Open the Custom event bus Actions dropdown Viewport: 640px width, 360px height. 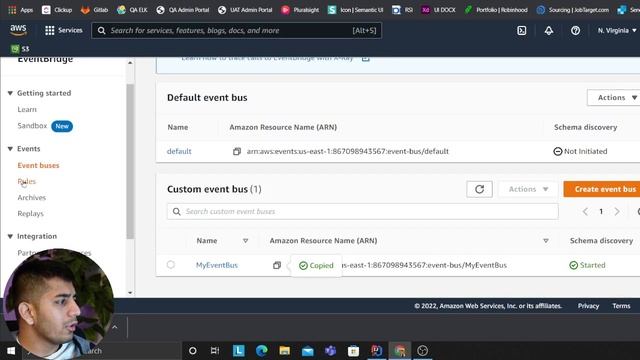pos(528,189)
